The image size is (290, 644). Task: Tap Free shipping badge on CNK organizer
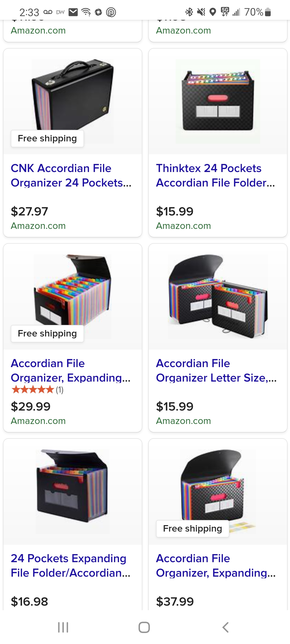pyautogui.click(x=47, y=138)
